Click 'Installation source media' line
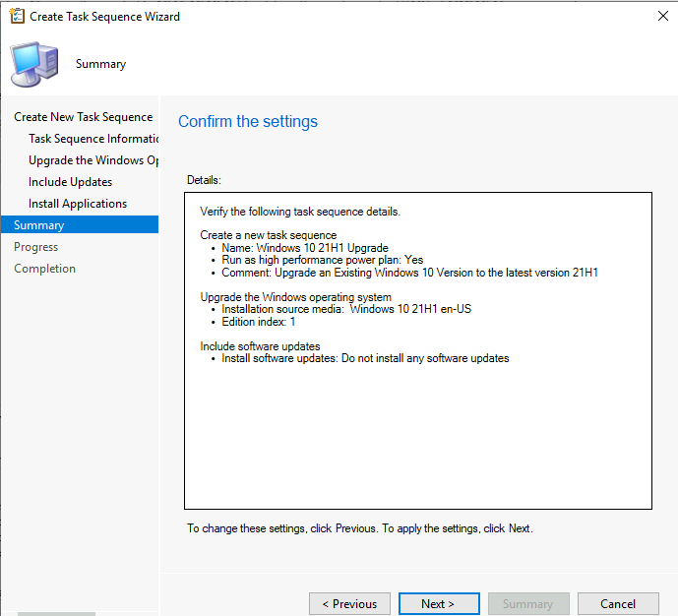This screenshot has width=678, height=616. (x=346, y=309)
